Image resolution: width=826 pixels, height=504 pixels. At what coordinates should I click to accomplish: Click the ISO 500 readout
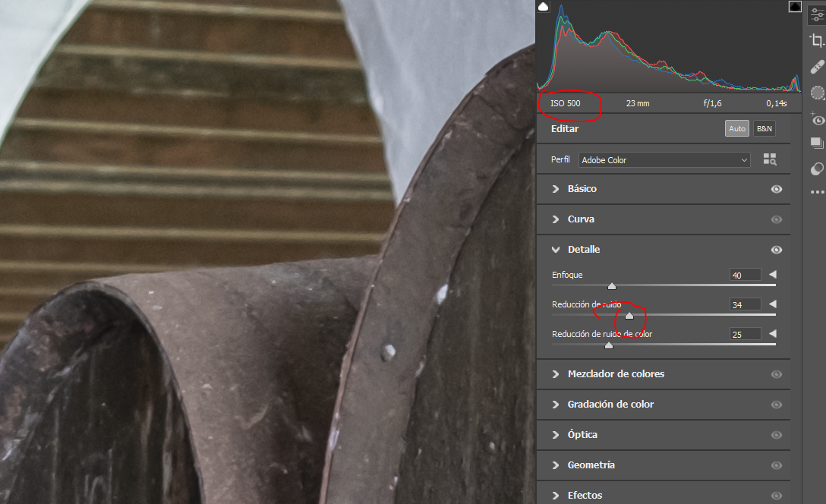566,103
